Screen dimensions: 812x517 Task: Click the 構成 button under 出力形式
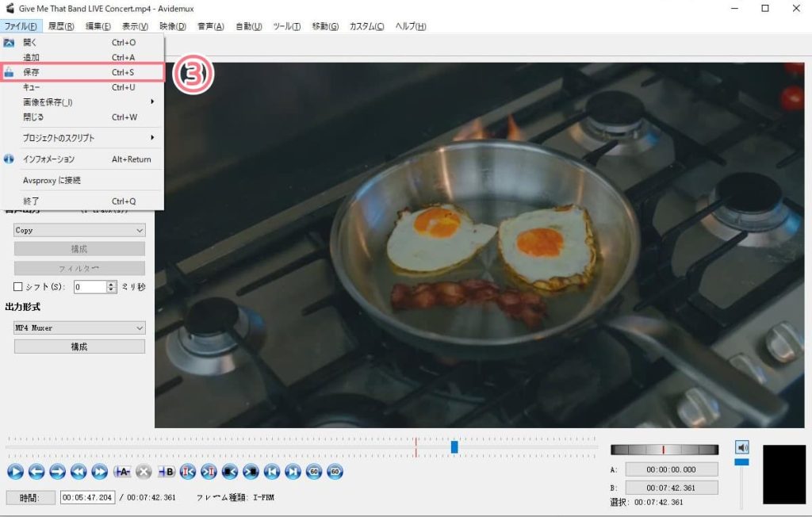click(x=79, y=346)
